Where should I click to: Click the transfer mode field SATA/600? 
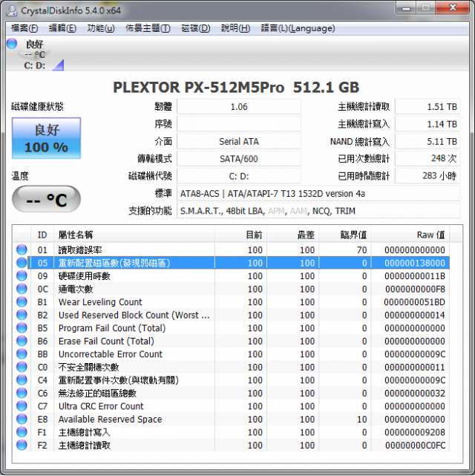(239, 159)
